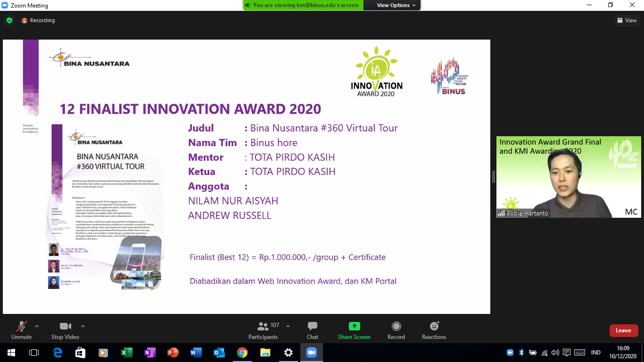The image size is (644, 362).
Task: Open the Action Center notifications
Action: point(567,353)
